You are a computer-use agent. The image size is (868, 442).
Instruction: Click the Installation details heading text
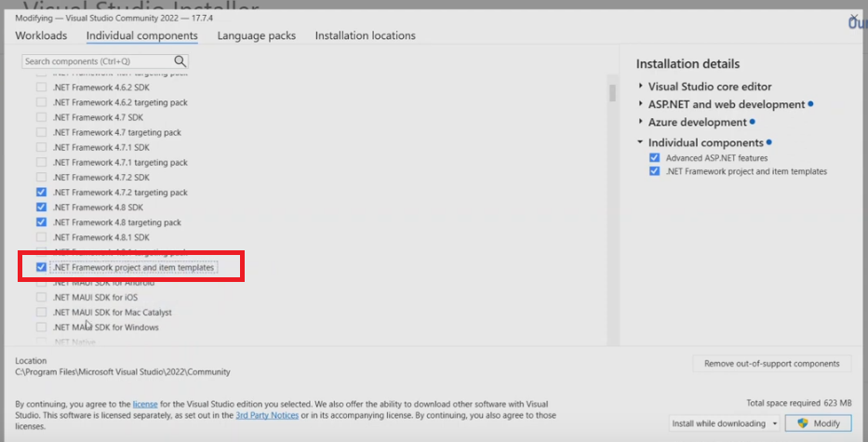pyautogui.click(x=688, y=63)
